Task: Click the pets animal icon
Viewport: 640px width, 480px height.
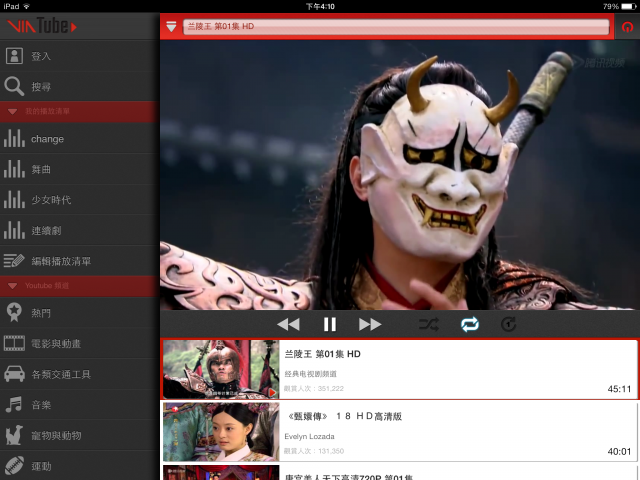Action: coord(14,435)
